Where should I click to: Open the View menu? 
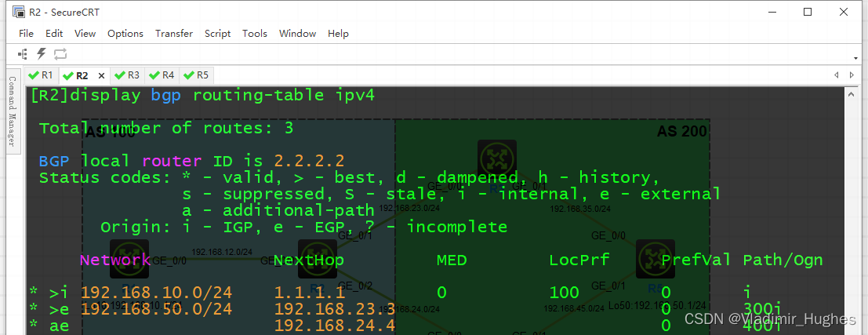point(85,34)
